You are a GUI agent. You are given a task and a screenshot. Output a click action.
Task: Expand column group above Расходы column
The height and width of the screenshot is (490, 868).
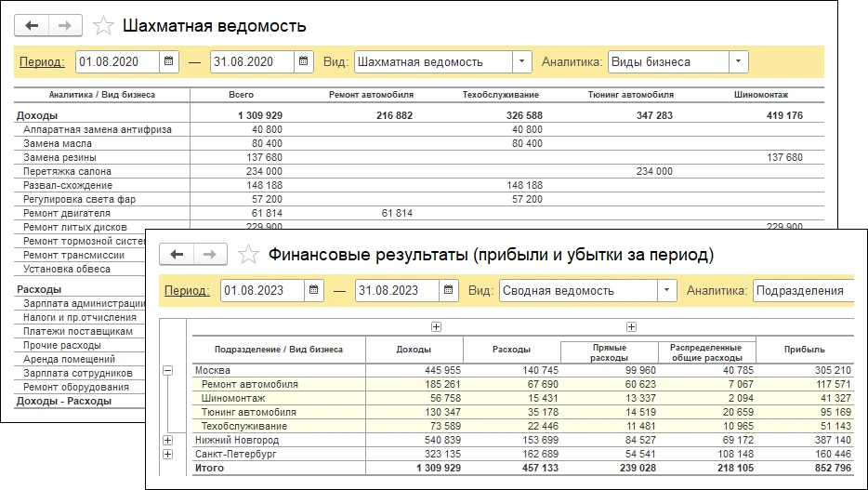pos(436,326)
